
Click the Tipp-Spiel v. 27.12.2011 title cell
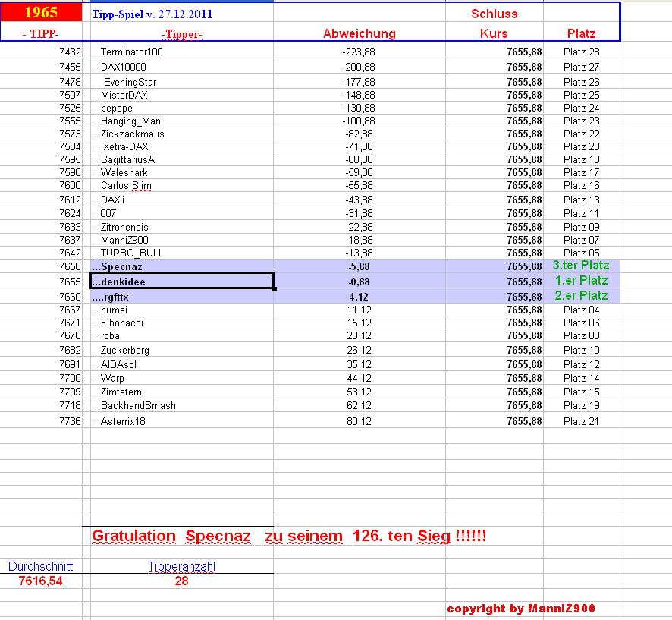151,14
